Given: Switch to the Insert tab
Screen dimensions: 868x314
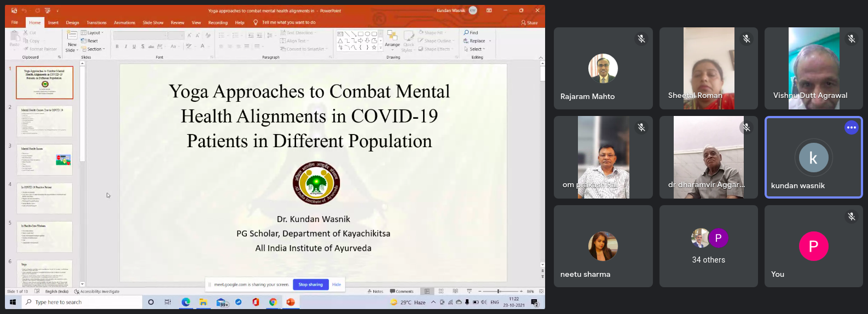Looking at the screenshot, I should coord(53,22).
